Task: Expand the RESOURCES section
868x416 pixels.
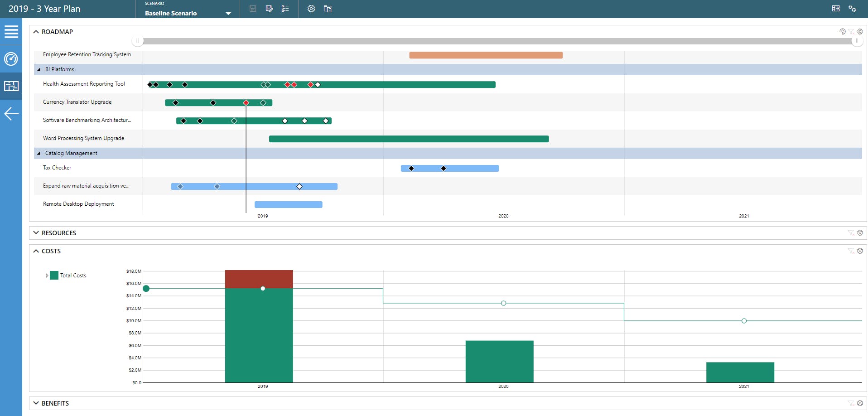Action: [x=36, y=233]
